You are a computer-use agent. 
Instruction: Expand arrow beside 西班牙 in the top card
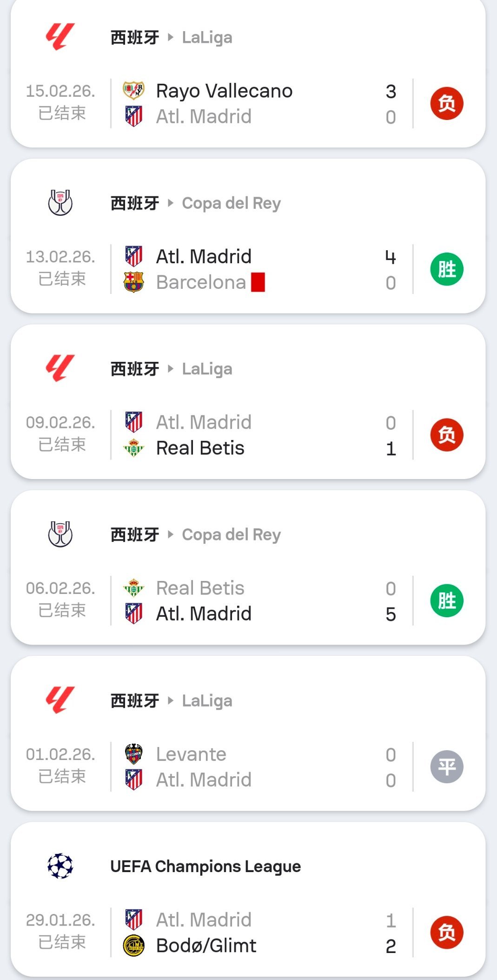coord(171,37)
